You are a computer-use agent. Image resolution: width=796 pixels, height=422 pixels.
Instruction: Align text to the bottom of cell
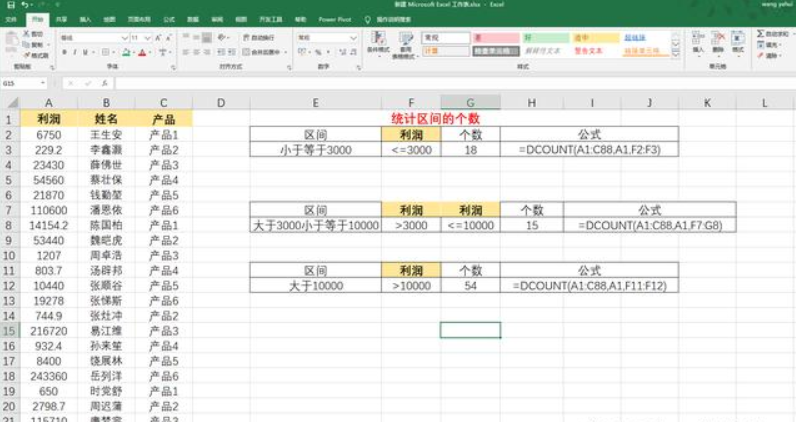click(207, 38)
